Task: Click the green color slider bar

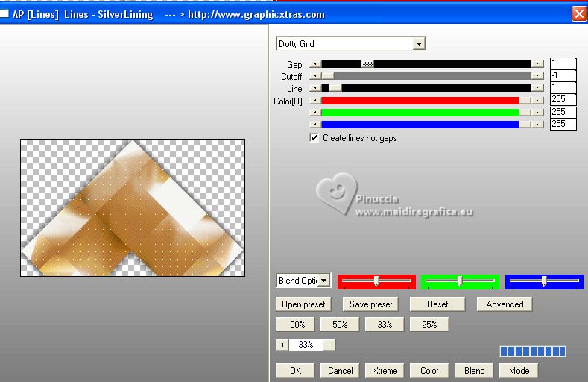Action: pos(426,112)
